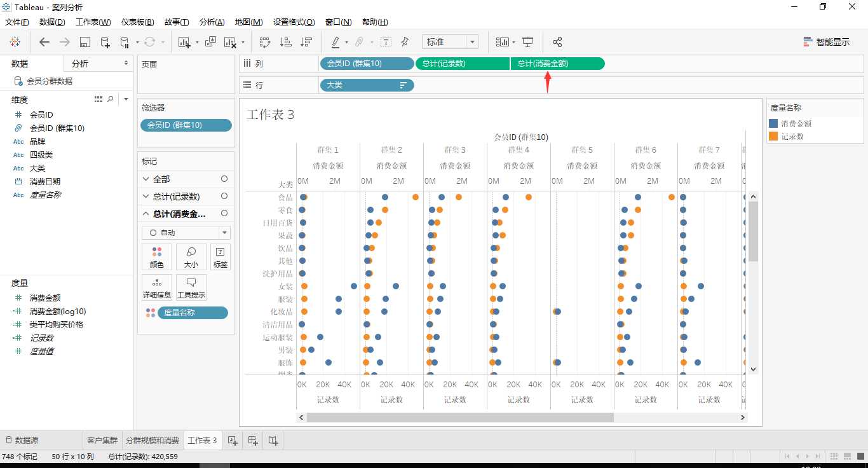Click the 总计(消费金额) pill on columns

(x=557, y=64)
